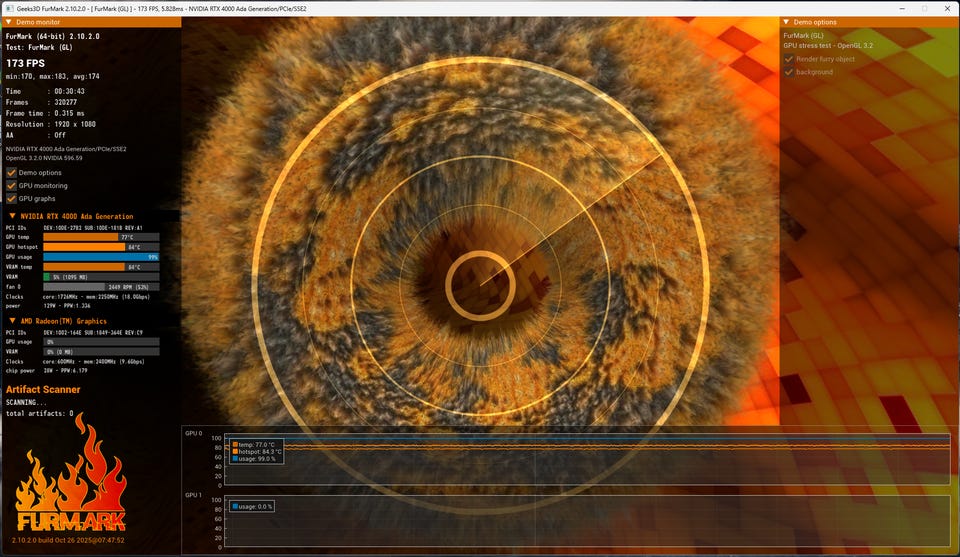Click the NVIDIA GPU usage 99% bar
The width and height of the screenshot is (960, 557).
tap(101, 257)
